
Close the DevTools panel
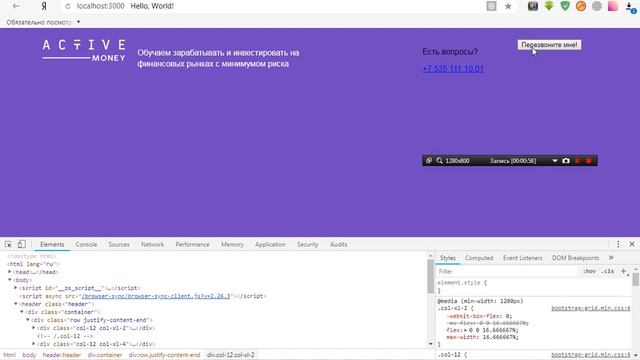pyautogui.click(x=632, y=244)
